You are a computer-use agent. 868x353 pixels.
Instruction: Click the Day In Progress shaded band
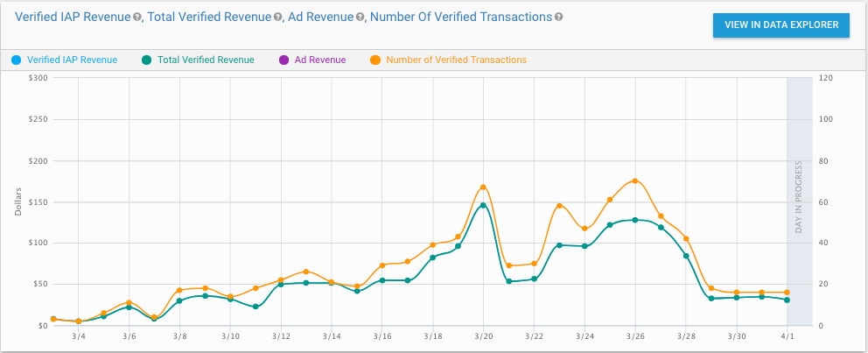tap(800, 200)
